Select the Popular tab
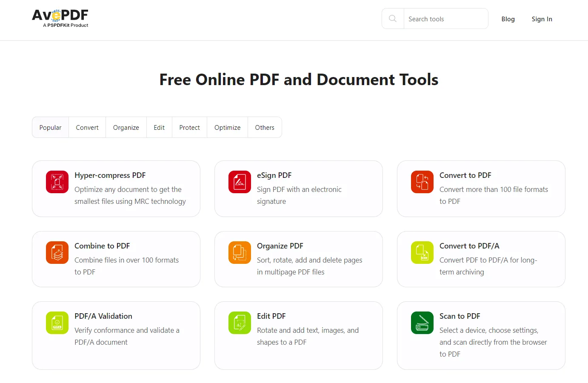588x383 pixels. click(x=50, y=127)
